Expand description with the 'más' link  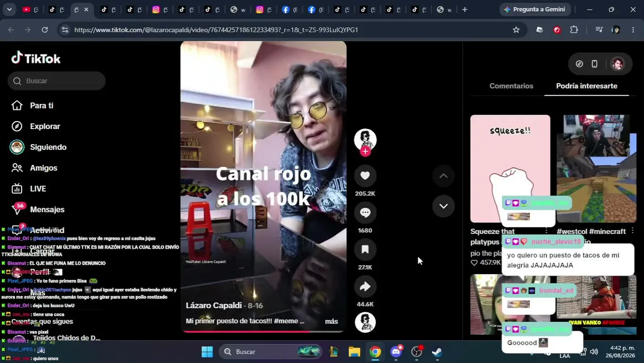pyautogui.click(x=331, y=321)
